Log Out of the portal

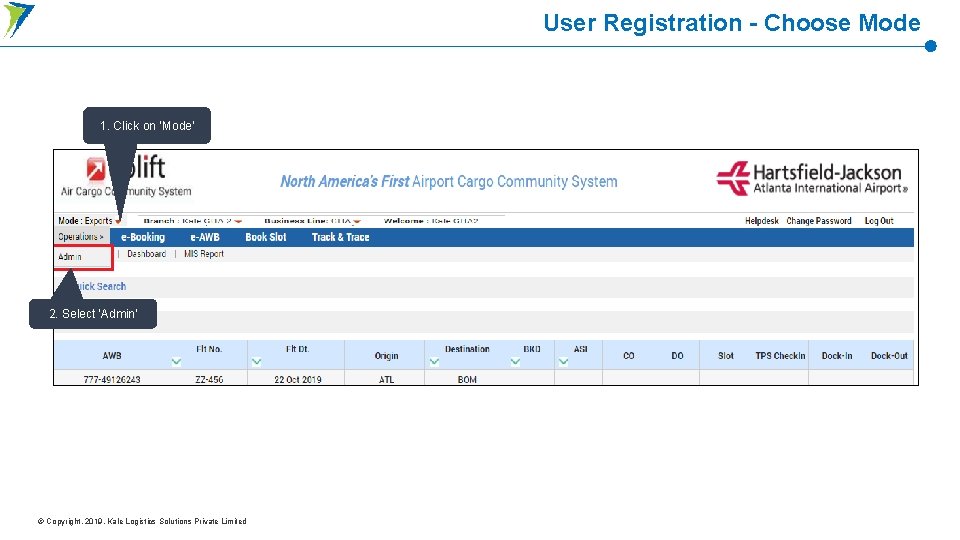(x=879, y=220)
